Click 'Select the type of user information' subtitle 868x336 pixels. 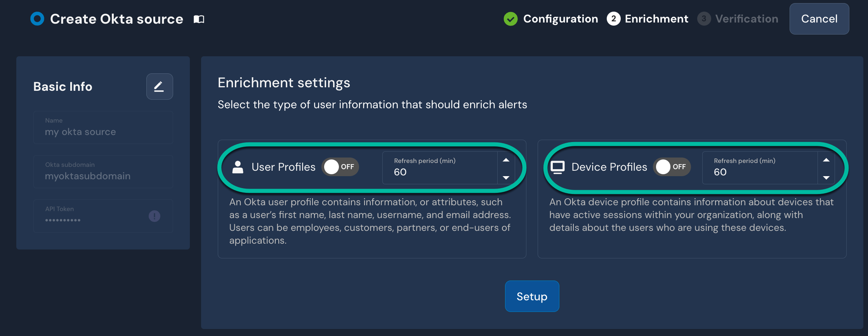(x=372, y=105)
